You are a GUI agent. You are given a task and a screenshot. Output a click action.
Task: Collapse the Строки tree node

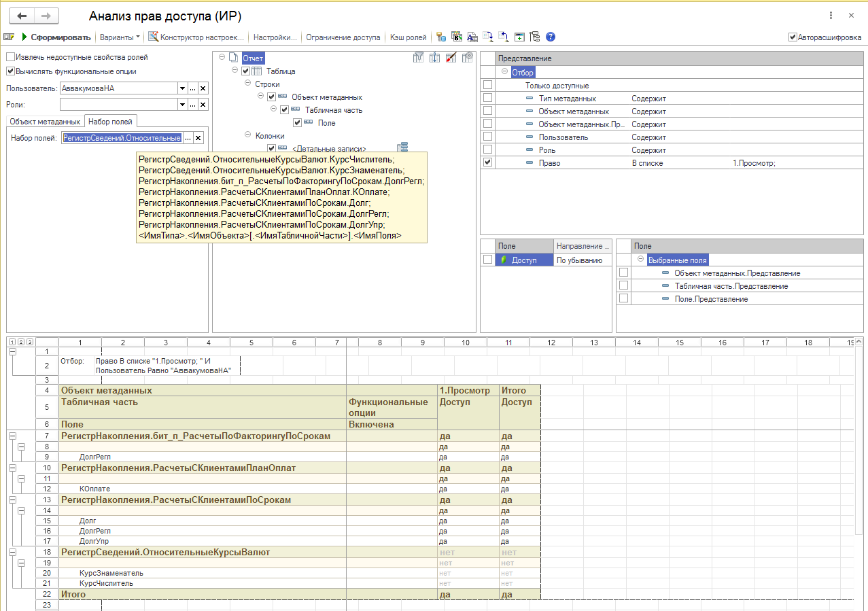pos(248,84)
